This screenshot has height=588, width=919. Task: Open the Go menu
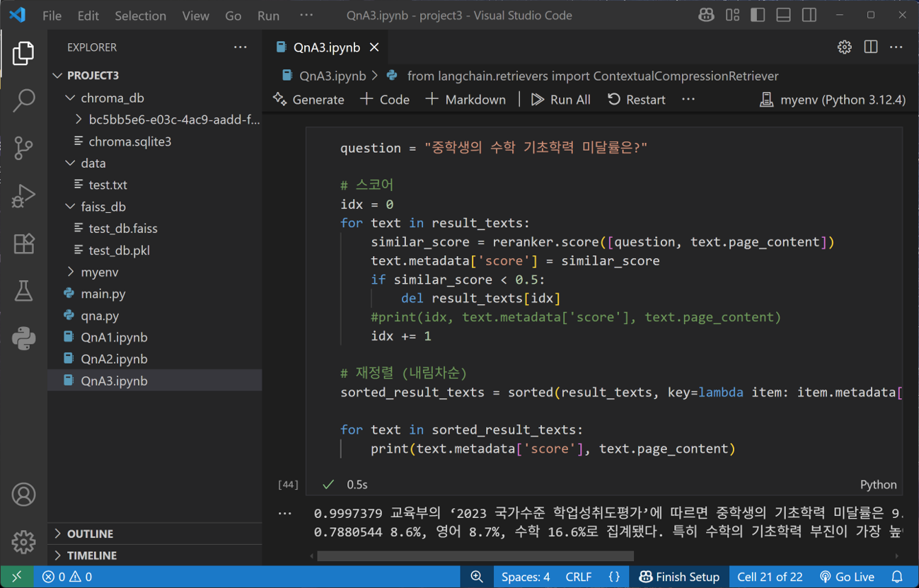[x=233, y=16]
